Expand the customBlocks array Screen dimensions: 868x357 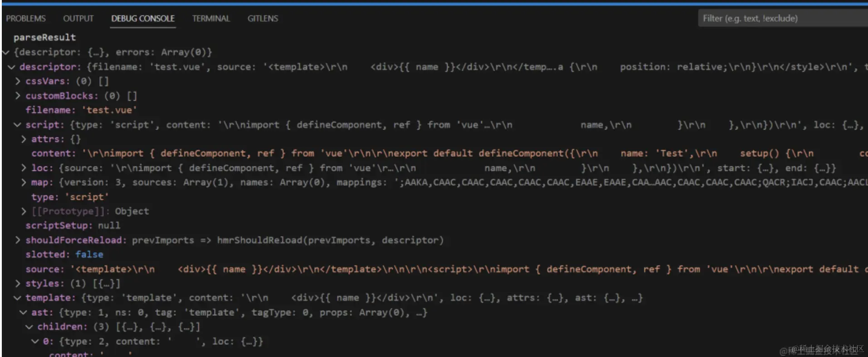point(18,96)
